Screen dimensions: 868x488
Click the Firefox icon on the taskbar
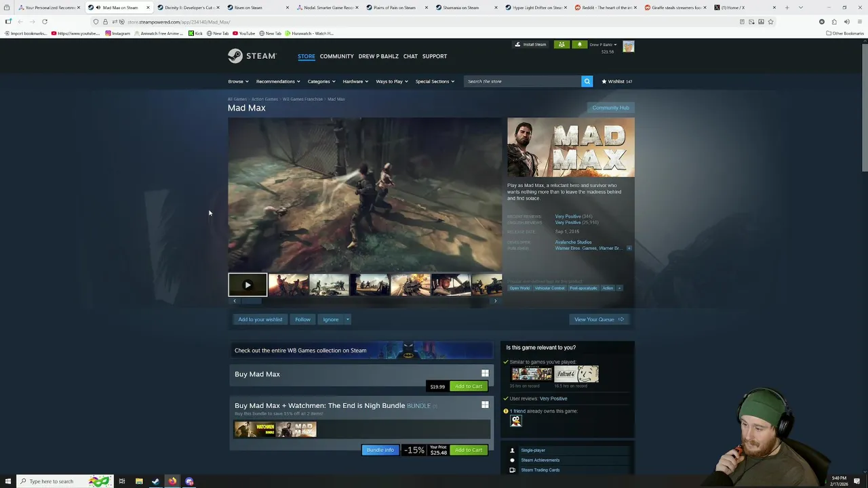click(172, 481)
